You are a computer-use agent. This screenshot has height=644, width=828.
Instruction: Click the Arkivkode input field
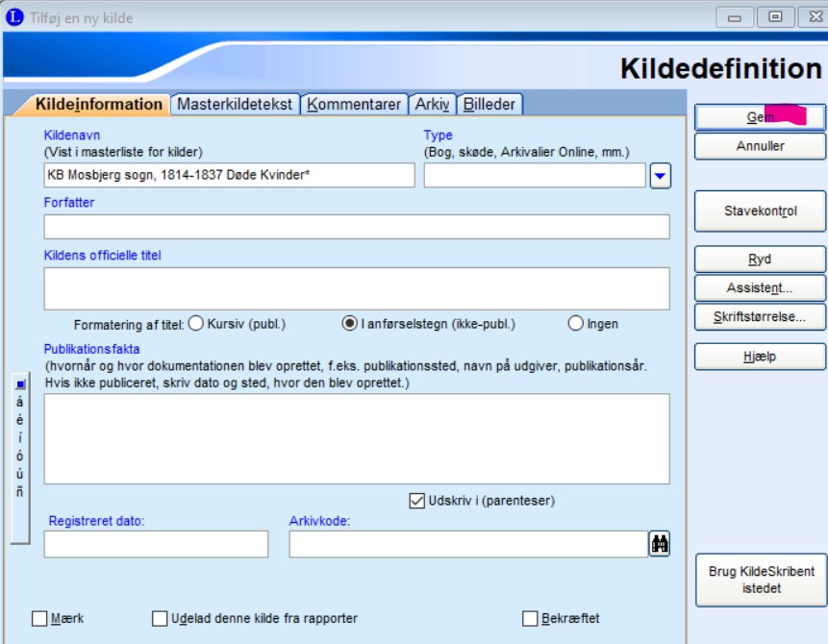coord(468,544)
